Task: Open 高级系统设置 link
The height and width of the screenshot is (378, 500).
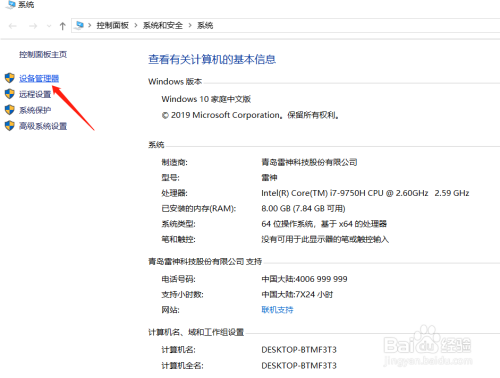Action: pos(43,126)
